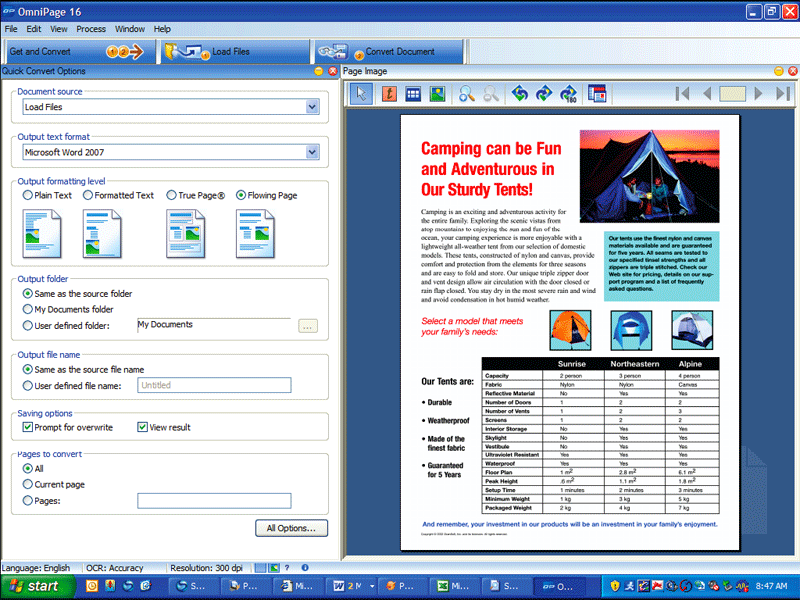Open the Process menu
Viewport: 800px width, 600px height.
[x=91, y=29]
